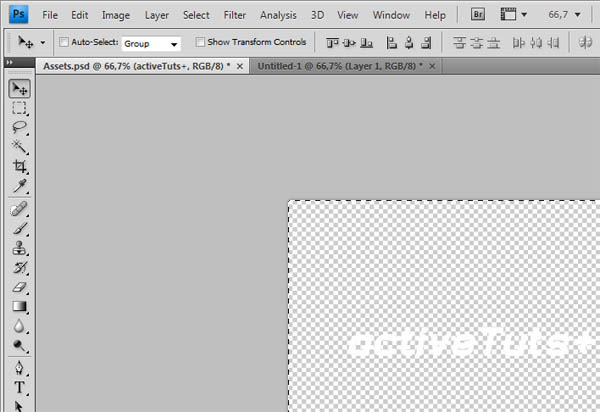Open the Image menu
This screenshot has height=412, width=600.
pyautogui.click(x=116, y=15)
